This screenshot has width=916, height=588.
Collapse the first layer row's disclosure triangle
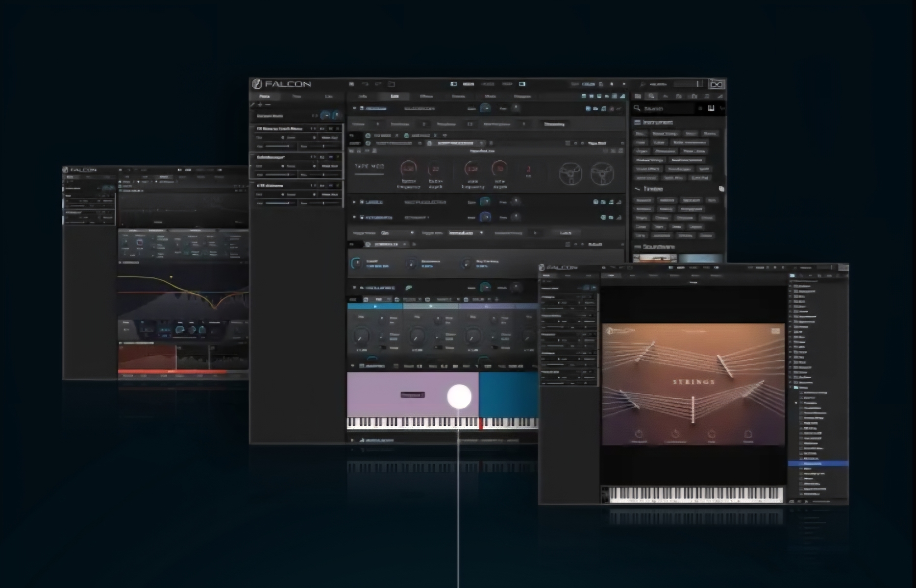354,108
